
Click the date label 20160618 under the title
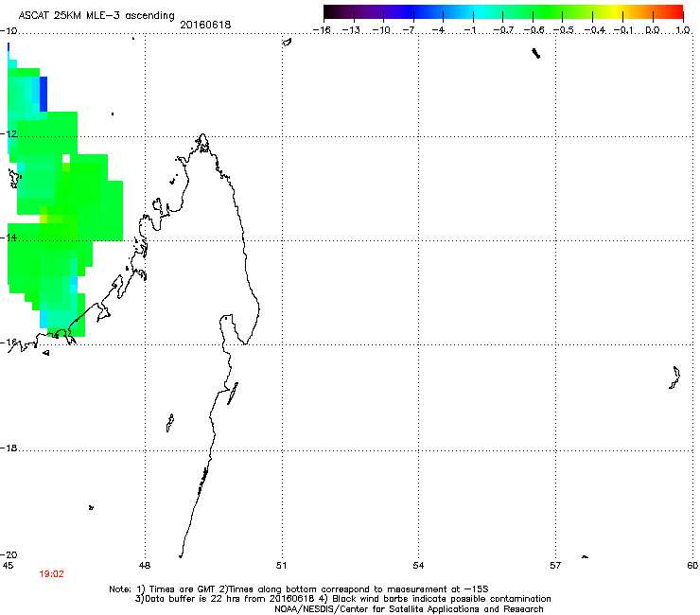tap(205, 25)
